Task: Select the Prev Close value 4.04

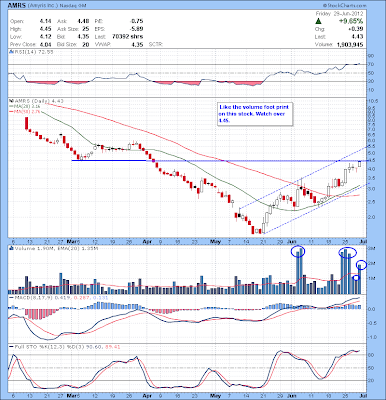Action: [45, 44]
